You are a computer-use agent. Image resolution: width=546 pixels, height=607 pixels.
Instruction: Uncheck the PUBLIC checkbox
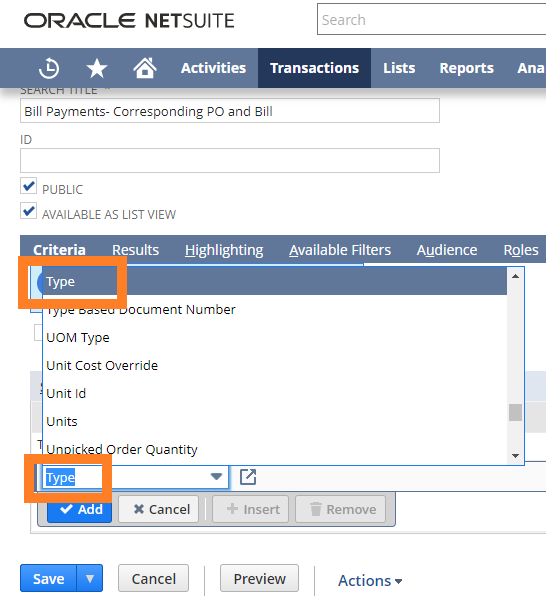tap(28, 186)
